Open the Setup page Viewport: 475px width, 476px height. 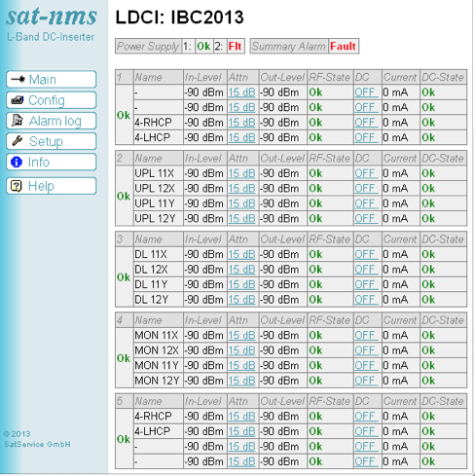(52, 141)
